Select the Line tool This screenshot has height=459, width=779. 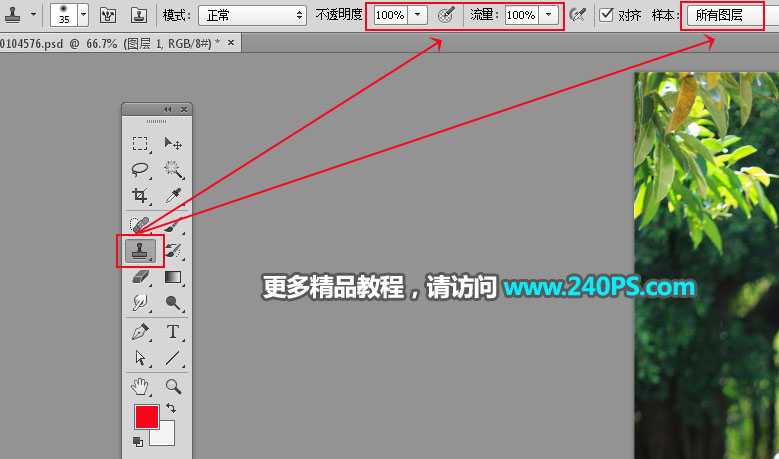pyautogui.click(x=173, y=358)
